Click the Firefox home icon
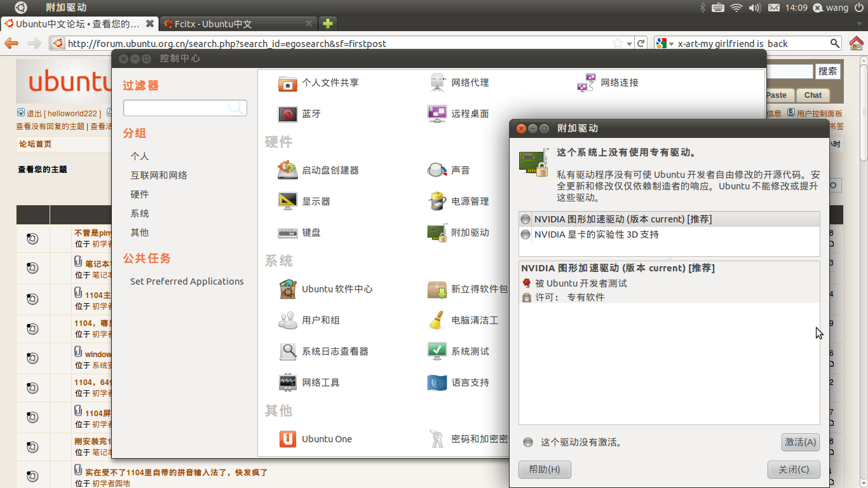 coord(857,43)
